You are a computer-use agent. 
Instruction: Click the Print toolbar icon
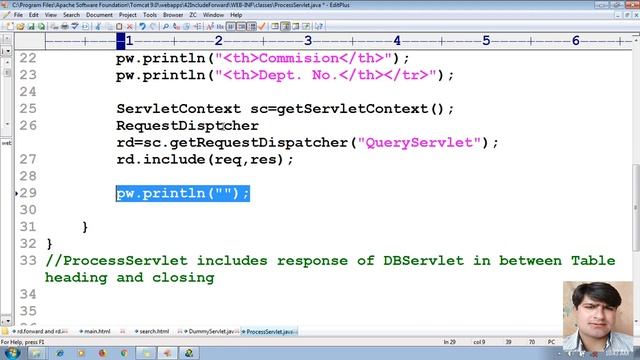tap(64, 27)
